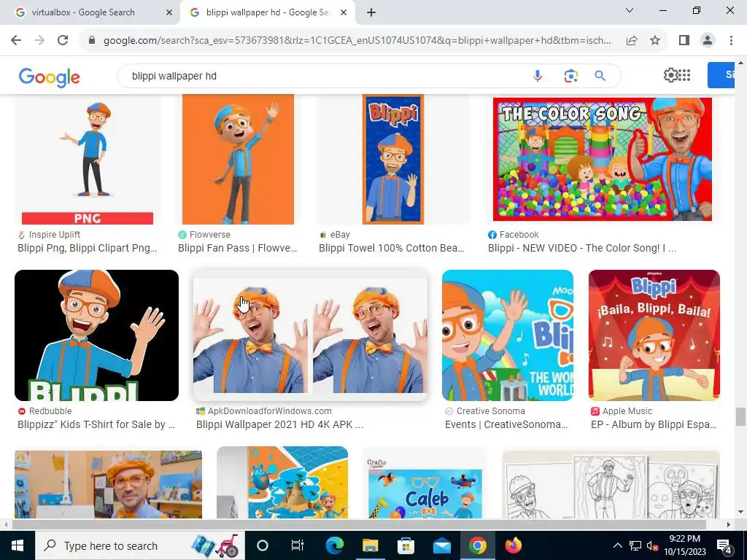
Task: Select blippi wallpaper hd tab
Action: 267,12
